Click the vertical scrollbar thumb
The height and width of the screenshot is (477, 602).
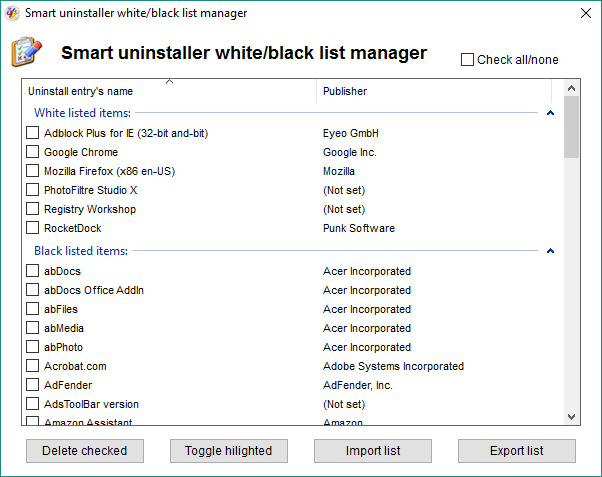(571, 127)
